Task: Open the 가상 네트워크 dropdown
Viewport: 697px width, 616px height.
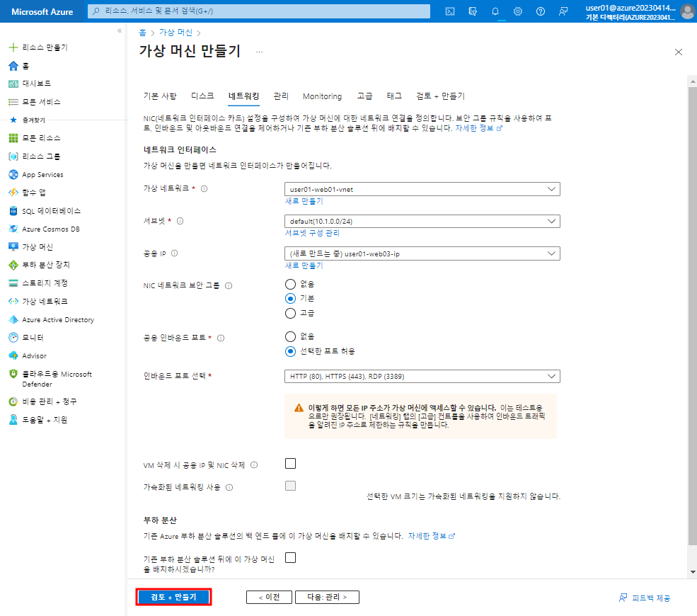Action: pyautogui.click(x=422, y=189)
